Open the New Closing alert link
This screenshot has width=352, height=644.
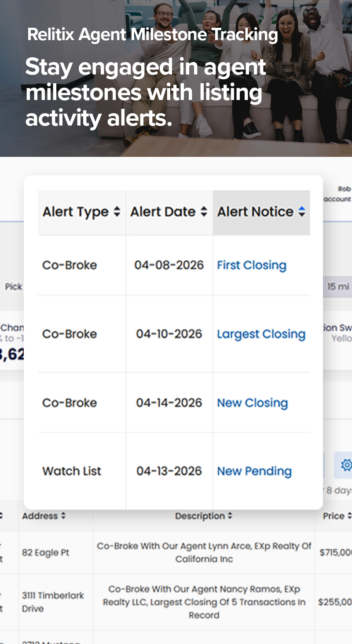tap(252, 403)
